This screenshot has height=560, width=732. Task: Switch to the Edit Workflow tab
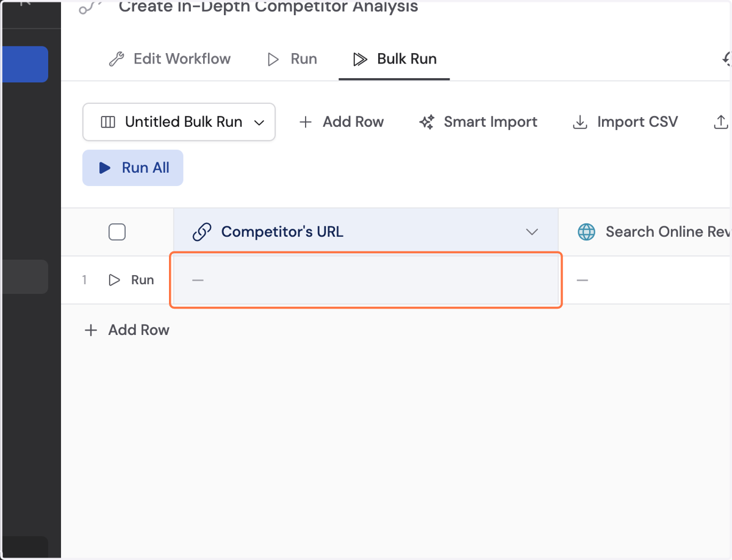coord(170,59)
